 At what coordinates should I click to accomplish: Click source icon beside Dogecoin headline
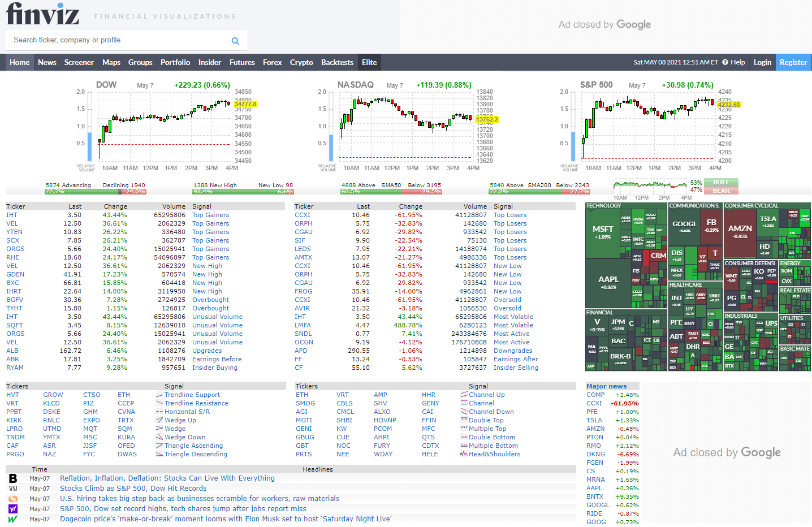click(x=13, y=519)
